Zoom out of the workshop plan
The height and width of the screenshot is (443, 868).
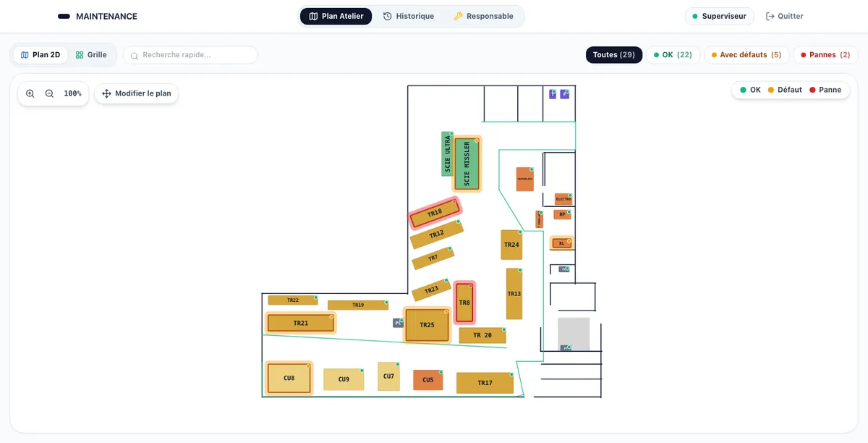49,93
